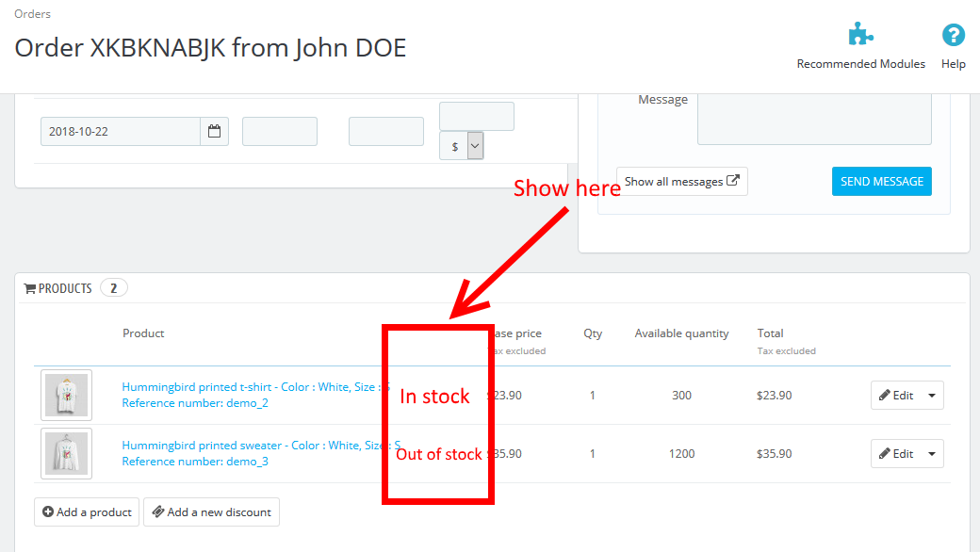The height and width of the screenshot is (552, 980).
Task: Open the Hummingbird printed t-shirt product link
Action: [255, 387]
